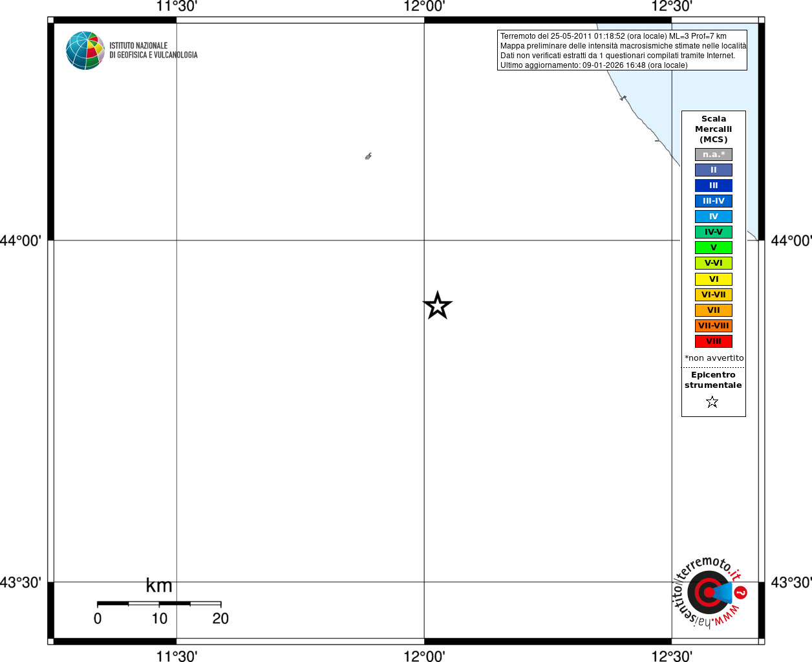Viewport: 812px width, 662px height.
Task: Click the 'Terremoto del 25-05-2011' line
Action: pos(613,36)
